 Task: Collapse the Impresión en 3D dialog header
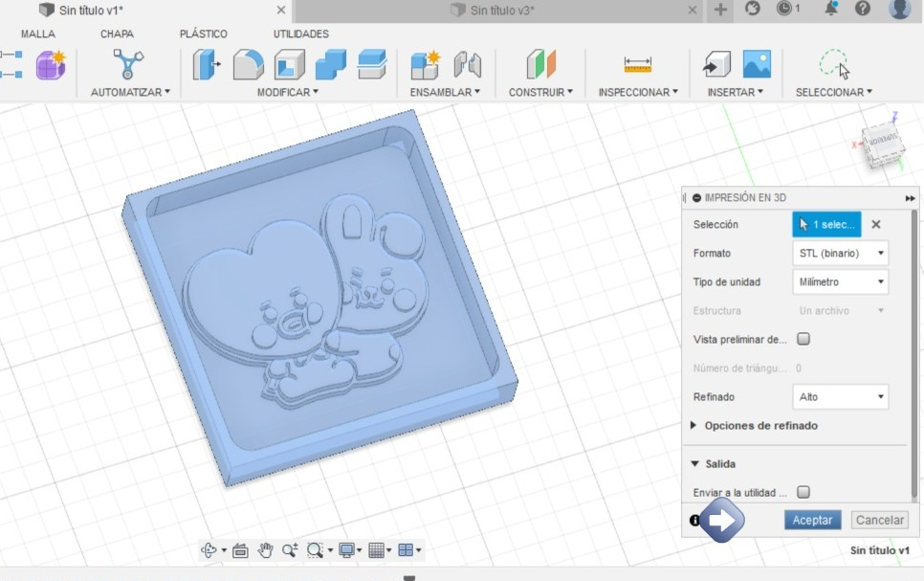pyautogui.click(x=696, y=197)
